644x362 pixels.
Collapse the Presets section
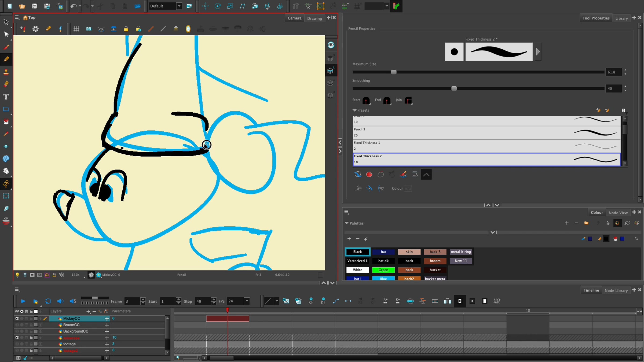[354, 110]
